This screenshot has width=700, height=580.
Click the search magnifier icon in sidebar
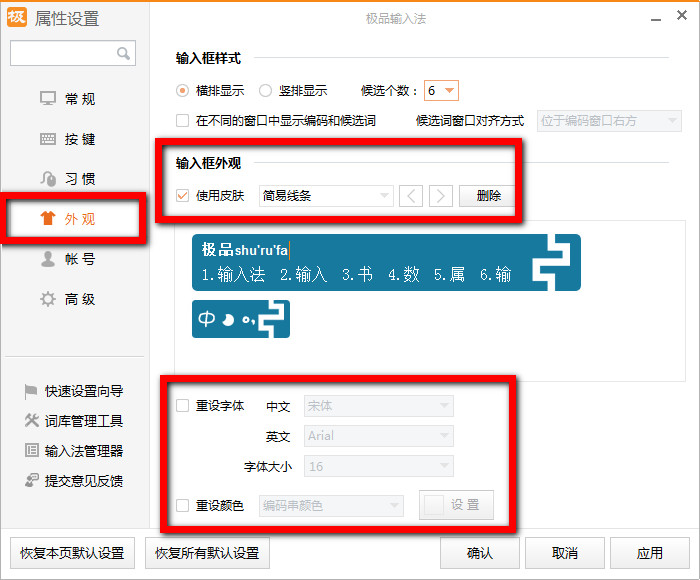click(x=124, y=53)
